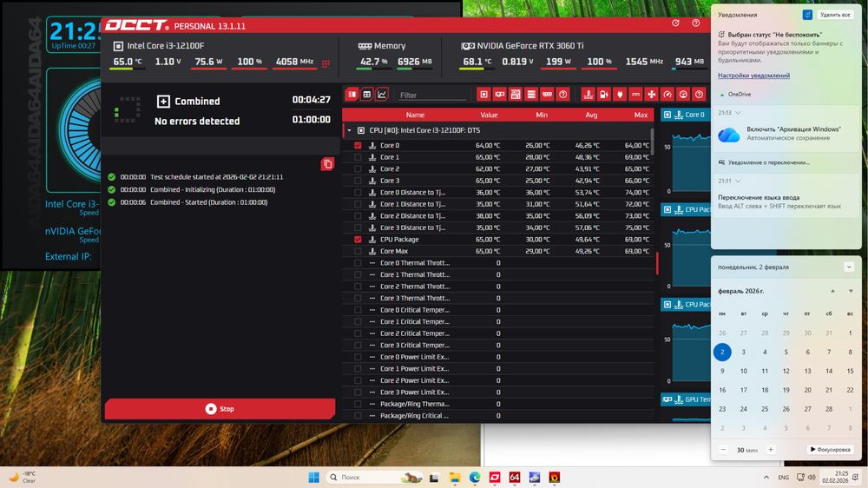The height and width of the screenshot is (488, 868).
Task: Toggle frequency gauge filter icon
Action: 667,95
